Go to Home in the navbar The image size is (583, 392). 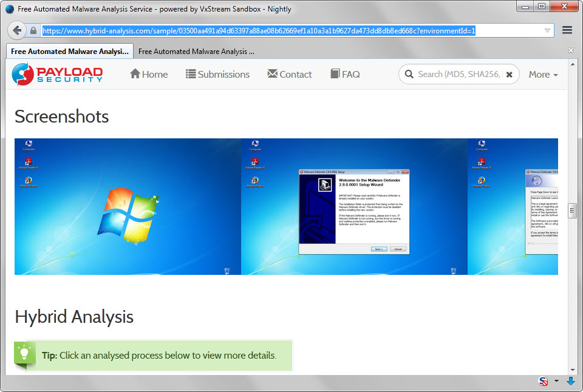click(149, 74)
